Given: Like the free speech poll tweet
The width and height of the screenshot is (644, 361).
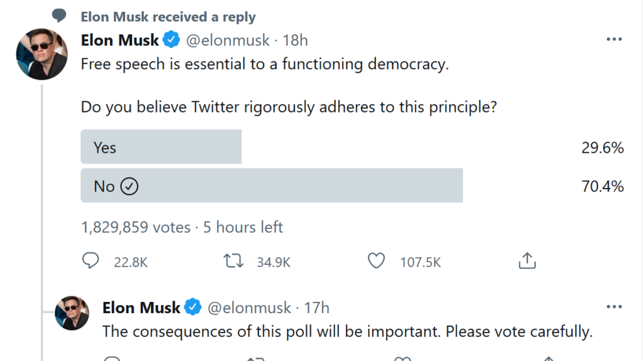Looking at the screenshot, I should pos(376,261).
